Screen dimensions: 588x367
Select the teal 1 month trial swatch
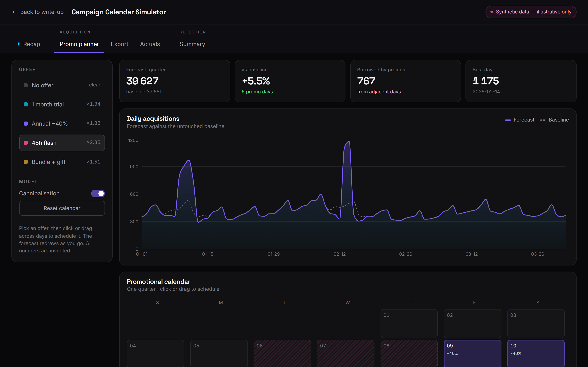[26, 104]
